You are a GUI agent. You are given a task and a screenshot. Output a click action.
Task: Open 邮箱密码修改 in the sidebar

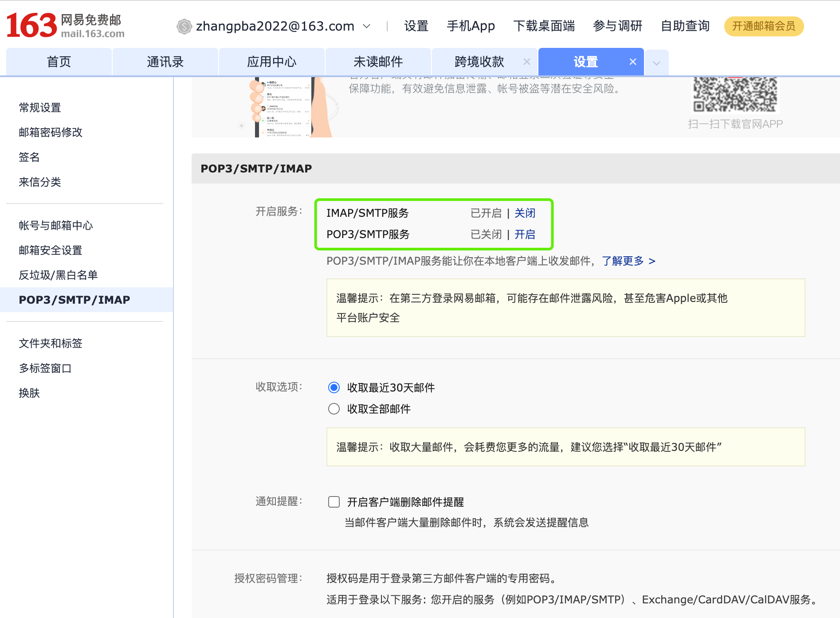51,133
